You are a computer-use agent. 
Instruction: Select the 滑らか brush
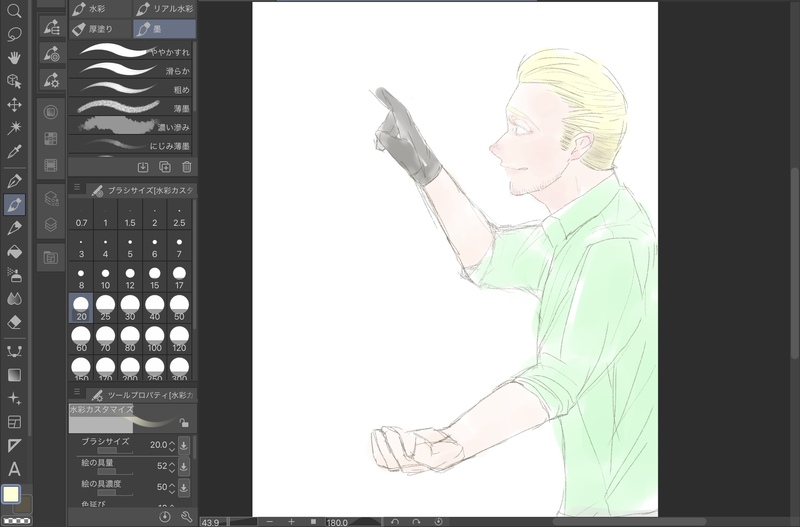click(130, 70)
